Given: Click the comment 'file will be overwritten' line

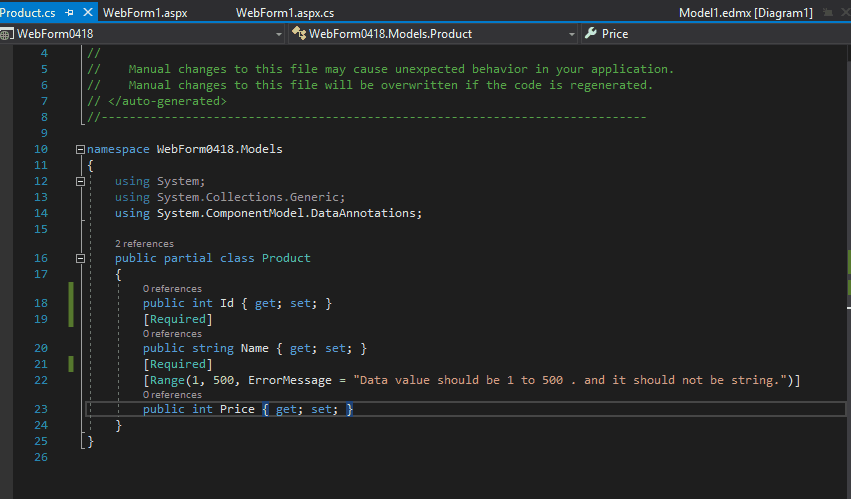Looking at the screenshot, I should pos(370,85).
